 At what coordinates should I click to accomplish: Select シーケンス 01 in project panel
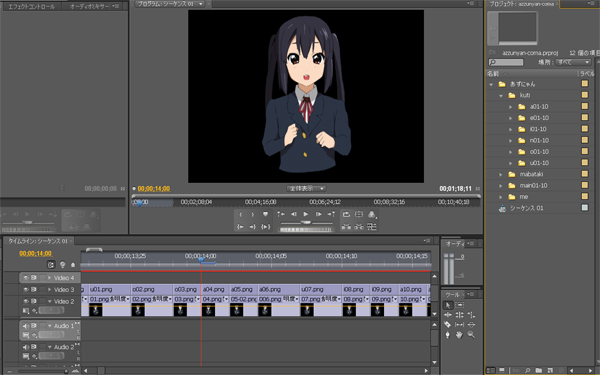click(x=527, y=208)
